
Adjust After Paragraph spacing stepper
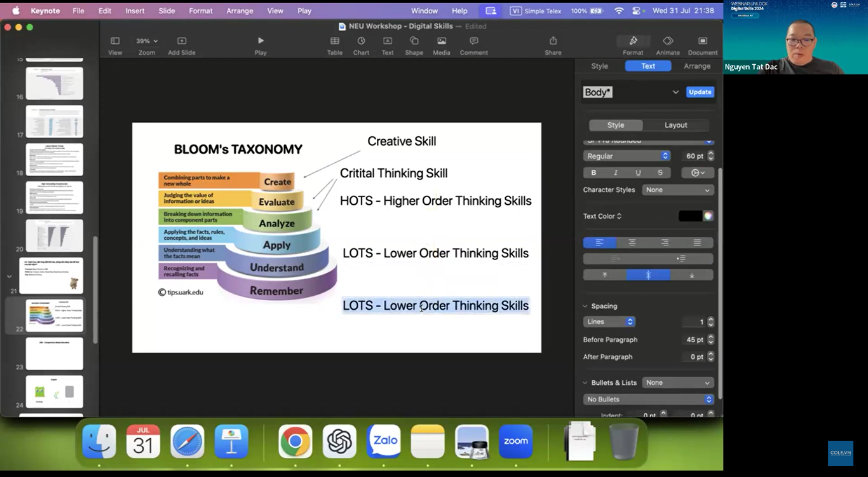(710, 357)
